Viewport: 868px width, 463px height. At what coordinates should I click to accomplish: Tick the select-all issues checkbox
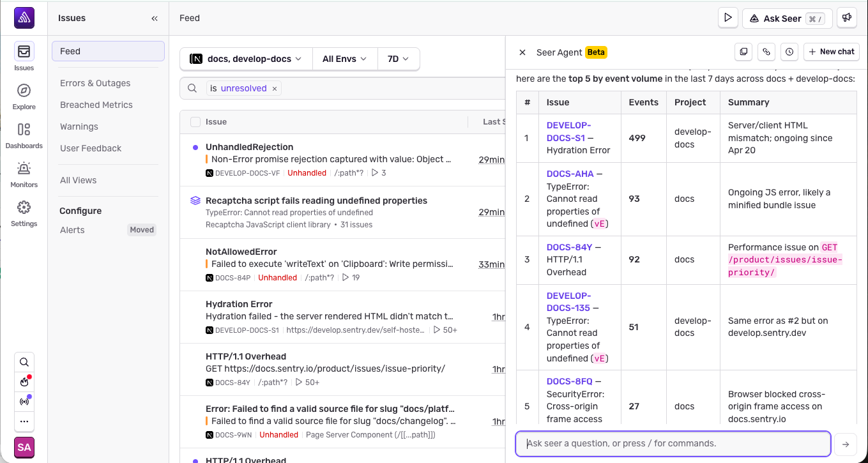tap(195, 122)
